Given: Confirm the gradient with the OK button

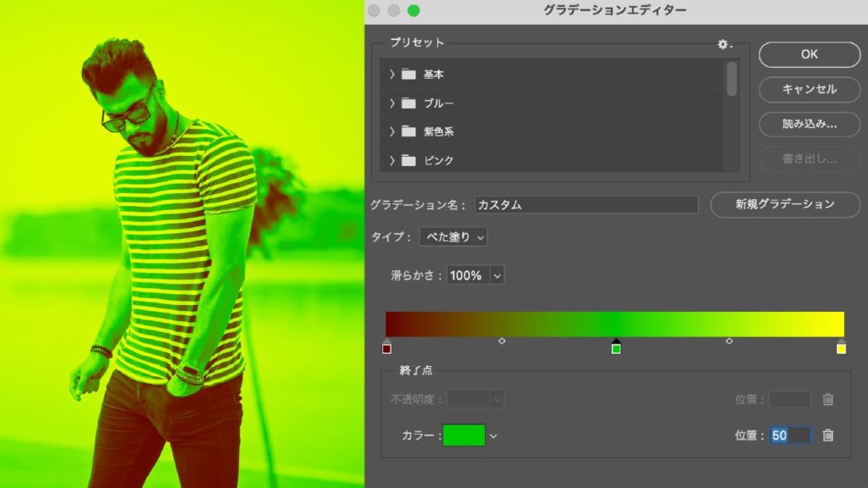Looking at the screenshot, I should click(x=808, y=54).
